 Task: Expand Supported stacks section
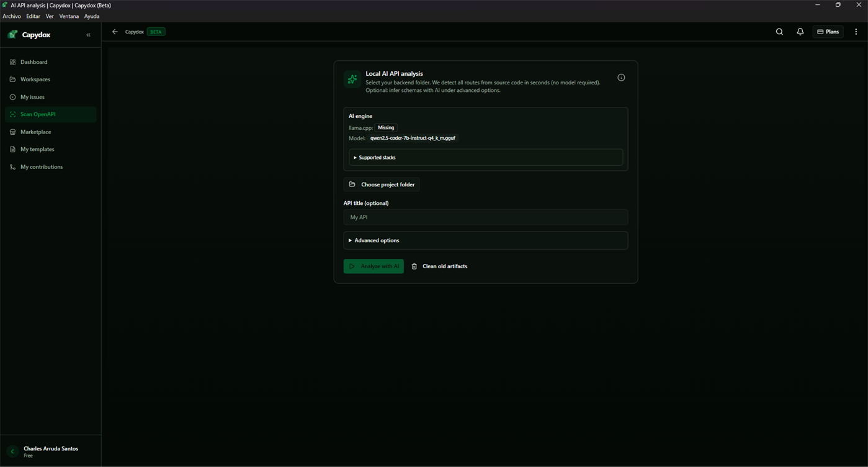[x=486, y=158]
